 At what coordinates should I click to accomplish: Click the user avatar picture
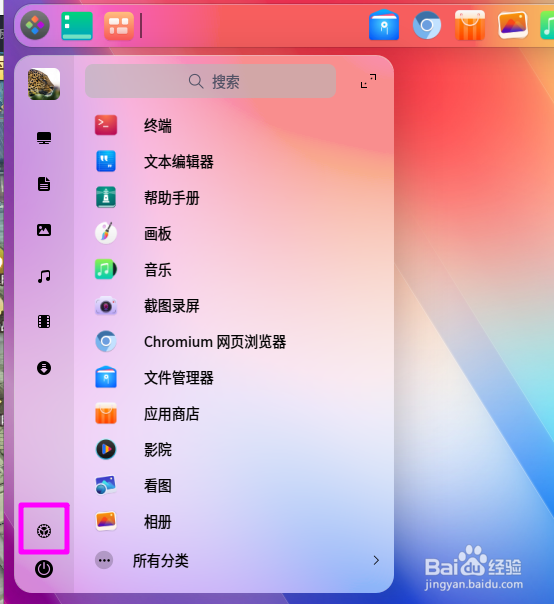tap(44, 84)
